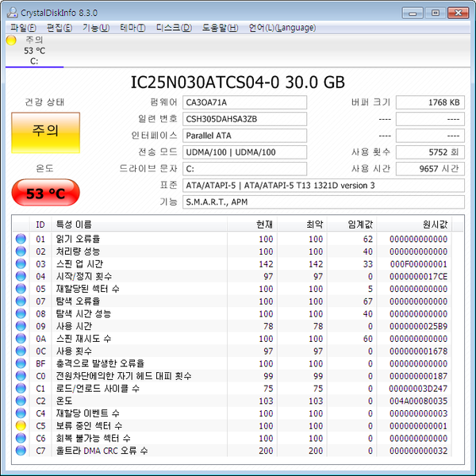Click blue status orb for row 04 시작/정지 횟수
The image size is (476, 476).
pyautogui.click(x=21, y=276)
